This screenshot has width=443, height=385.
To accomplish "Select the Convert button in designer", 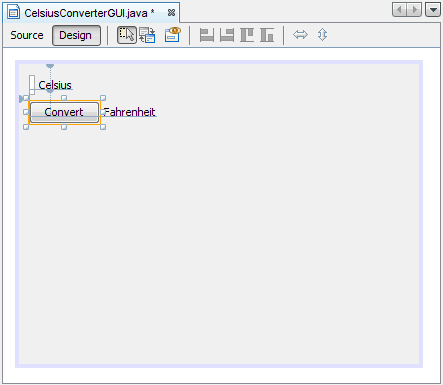I will click(64, 112).
